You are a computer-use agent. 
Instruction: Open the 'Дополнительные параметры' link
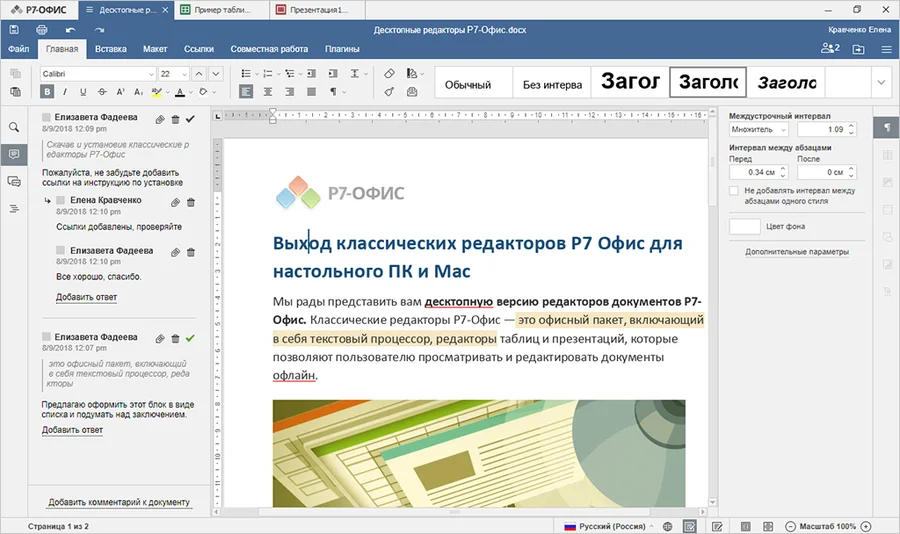coord(797,252)
